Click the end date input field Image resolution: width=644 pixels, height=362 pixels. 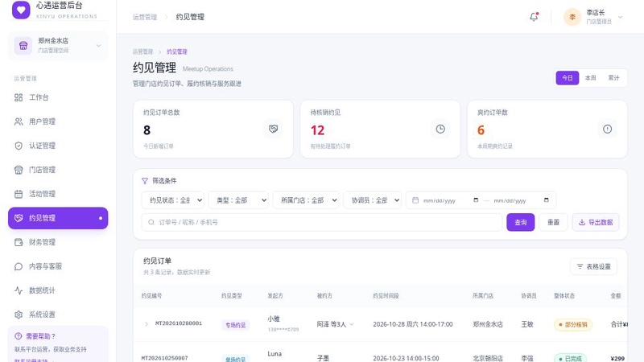521,200
